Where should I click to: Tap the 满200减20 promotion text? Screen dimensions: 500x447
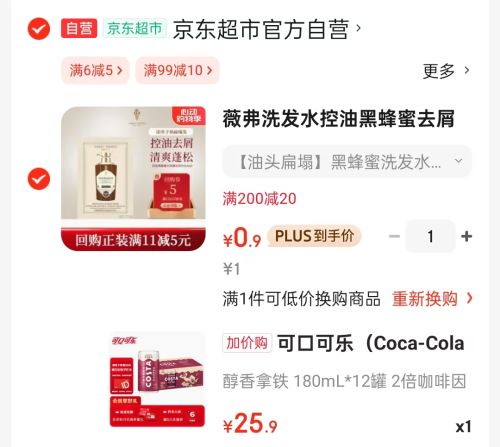tap(259, 199)
